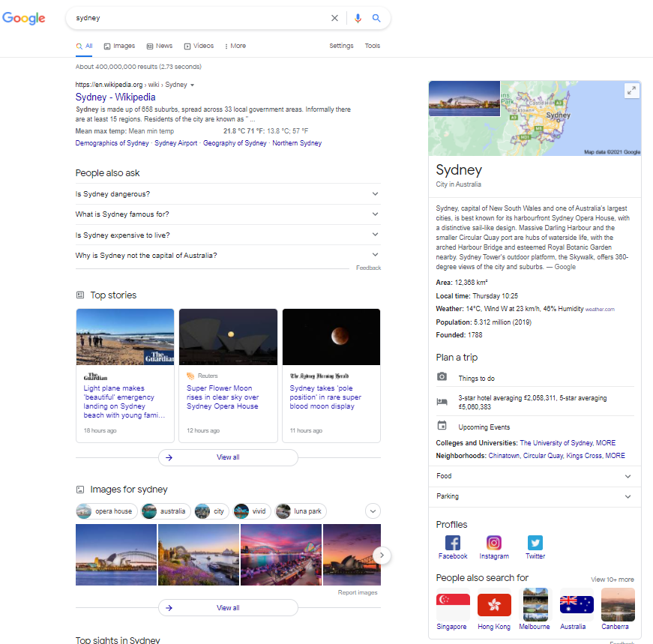Start voice search with the microphone icon
653x644 pixels.
coord(358,18)
